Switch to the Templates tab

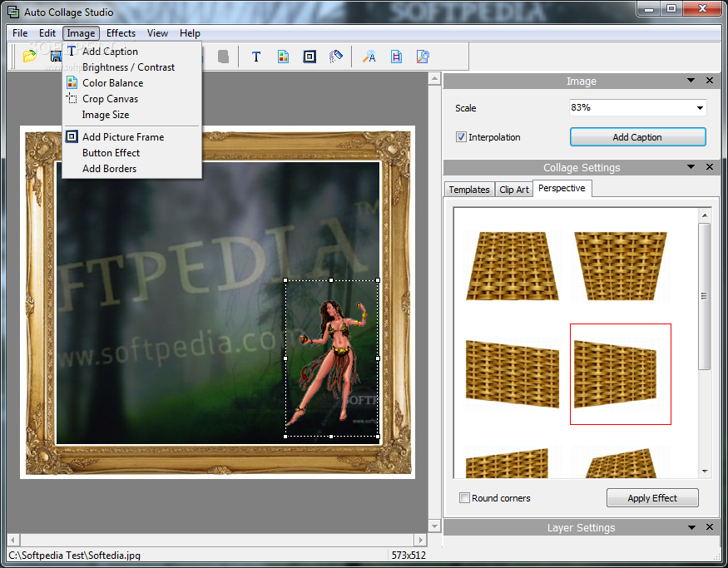(469, 190)
